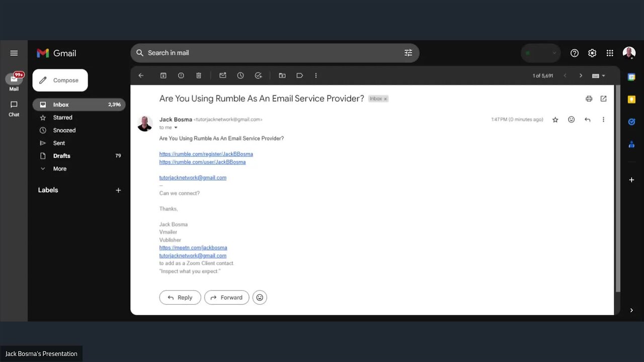The width and height of the screenshot is (644, 362).
Task: Open the rumble.com/register/JackBBosma link
Action: [206, 153]
